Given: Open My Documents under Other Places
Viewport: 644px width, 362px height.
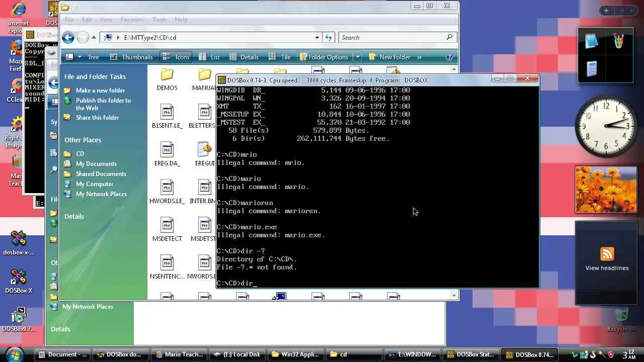Looking at the screenshot, I should pyautogui.click(x=96, y=163).
